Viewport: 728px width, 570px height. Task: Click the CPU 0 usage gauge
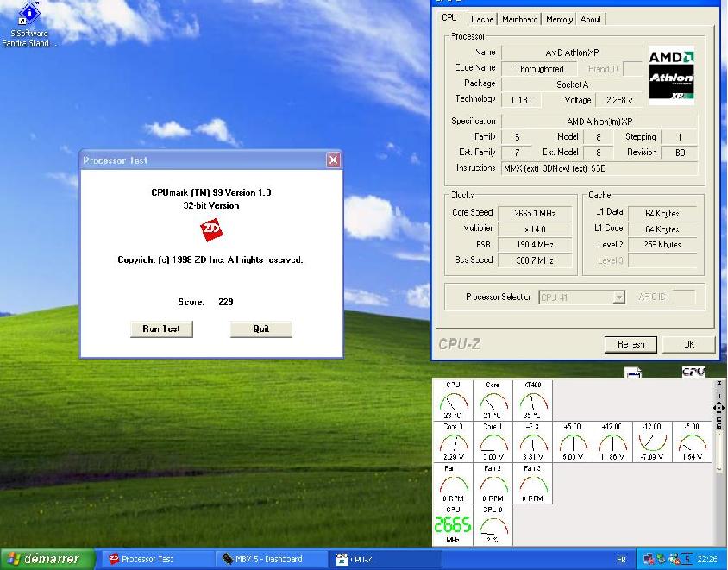pyautogui.click(x=493, y=525)
